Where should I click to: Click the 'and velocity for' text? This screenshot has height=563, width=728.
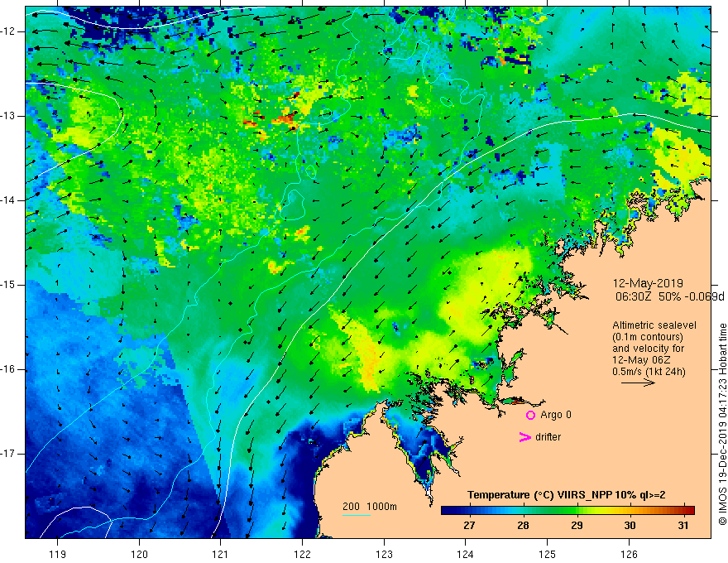[648, 349]
